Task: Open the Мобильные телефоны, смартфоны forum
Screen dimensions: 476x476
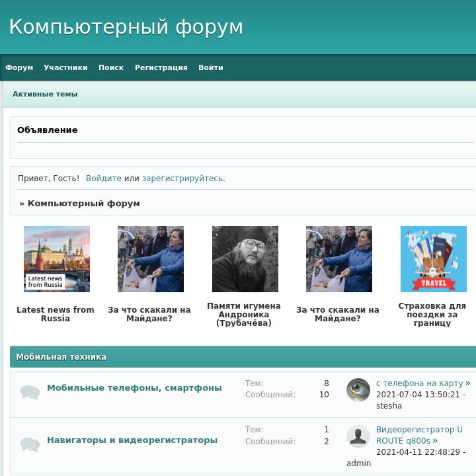Action: tap(134, 387)
